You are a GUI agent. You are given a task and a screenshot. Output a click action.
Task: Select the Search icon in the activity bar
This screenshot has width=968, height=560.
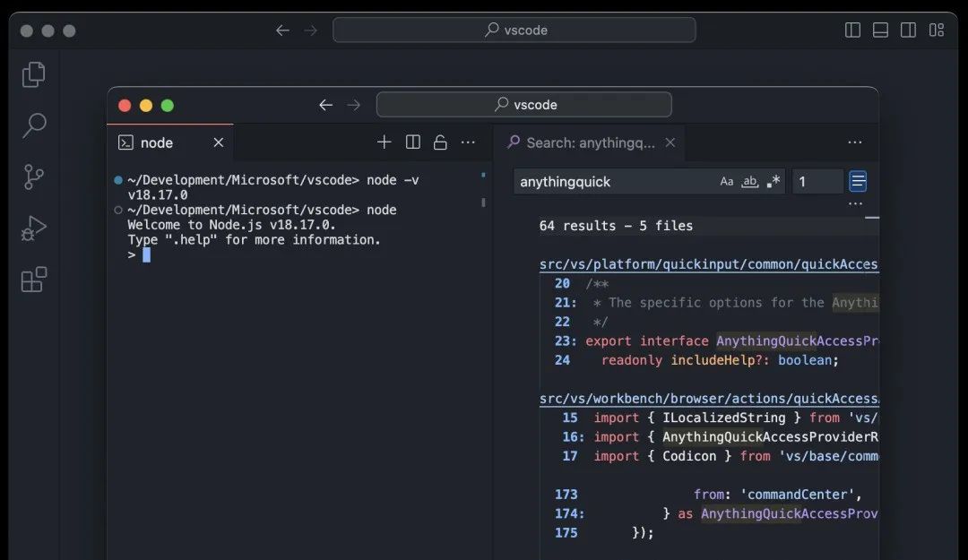(x=33, y=125)
